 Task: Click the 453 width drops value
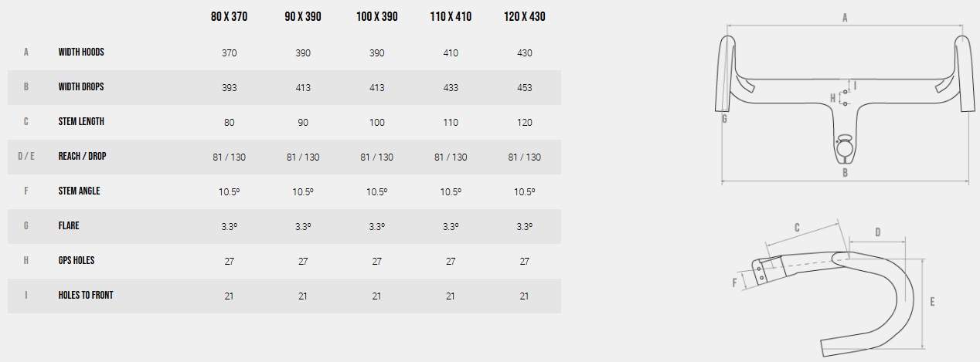pos(524,88)
